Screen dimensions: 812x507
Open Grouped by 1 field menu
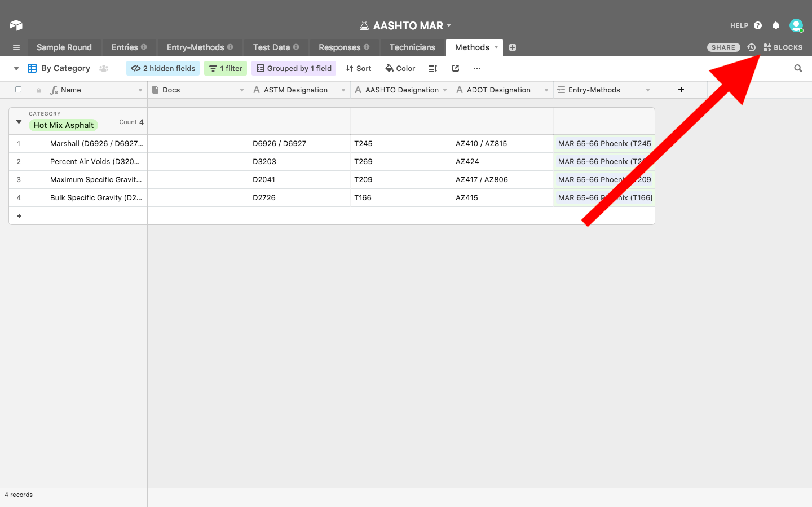click(294, 68)
